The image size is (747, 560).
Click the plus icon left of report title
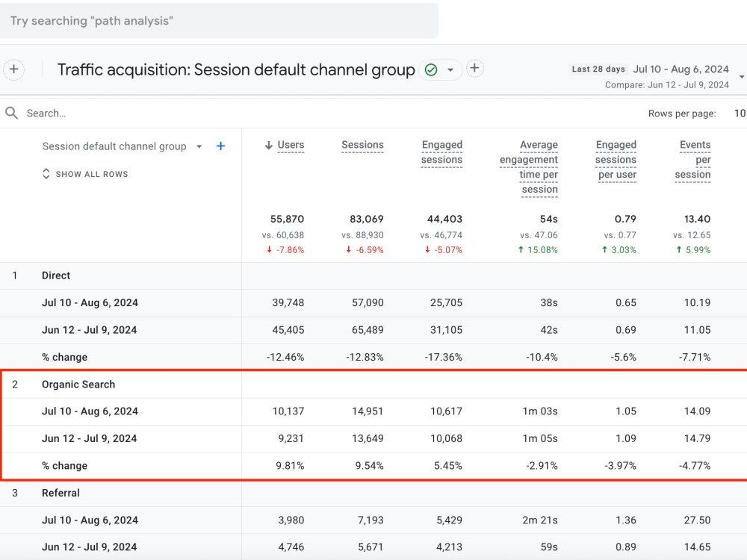click(13, 69)
